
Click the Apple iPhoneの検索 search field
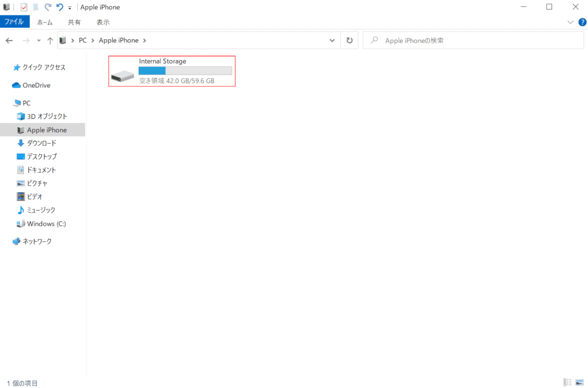pos(473,41)
